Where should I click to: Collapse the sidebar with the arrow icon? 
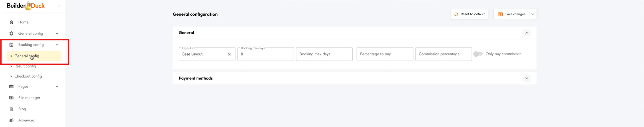pyautogui.click(x=59, y=6)
